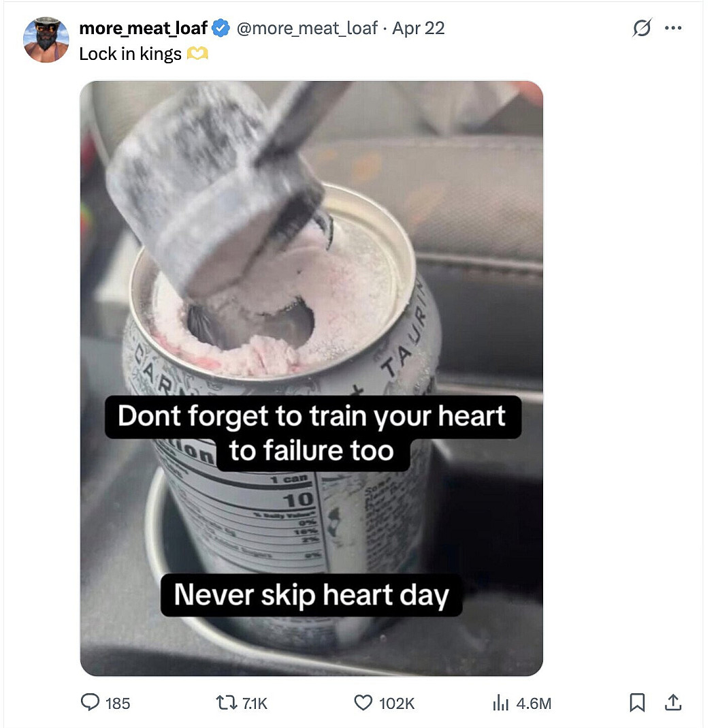Screen dimensions: 716x728
Task: Share the post via the upload arrow icon
Action: (x=672, y=703)
